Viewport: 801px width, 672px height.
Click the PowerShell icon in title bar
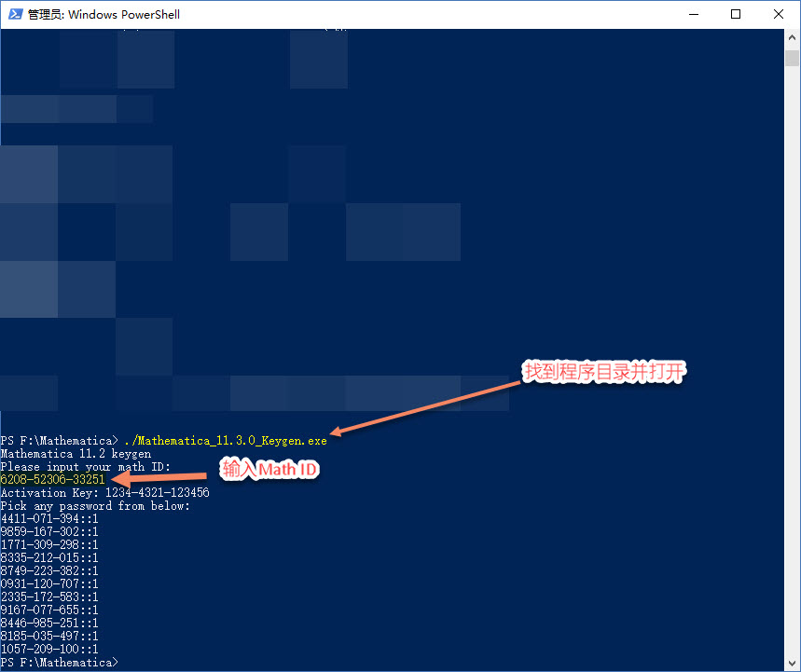[16, 14]
